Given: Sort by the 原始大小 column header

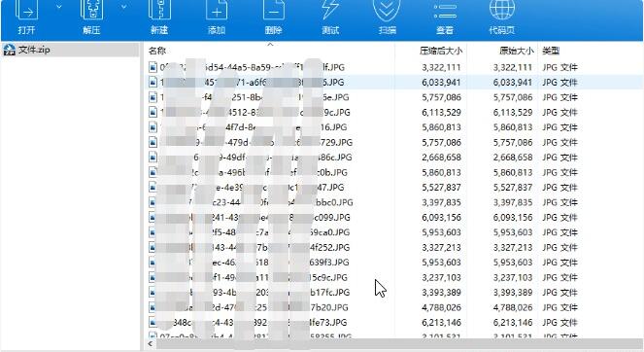Looking at the screenshot, I should coord(516,51).
